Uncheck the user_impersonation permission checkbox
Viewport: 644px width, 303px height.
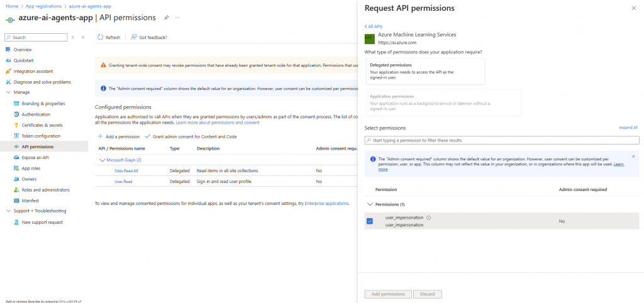pos(370,221)
